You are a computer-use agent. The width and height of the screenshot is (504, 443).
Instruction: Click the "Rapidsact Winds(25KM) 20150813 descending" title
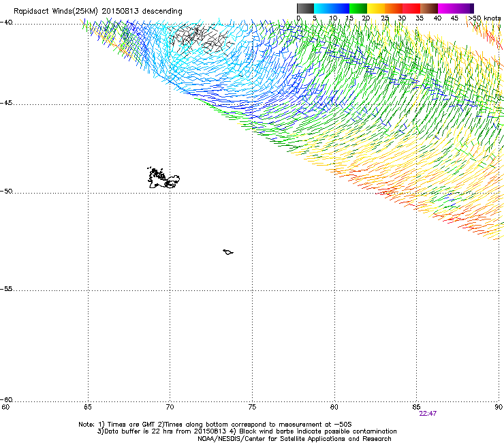pos(97,12)
